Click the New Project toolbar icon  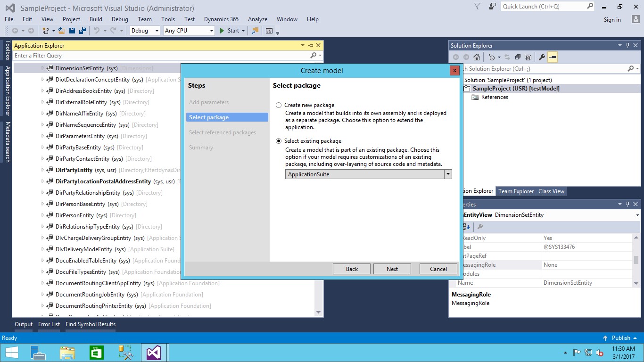click(46, 31)
